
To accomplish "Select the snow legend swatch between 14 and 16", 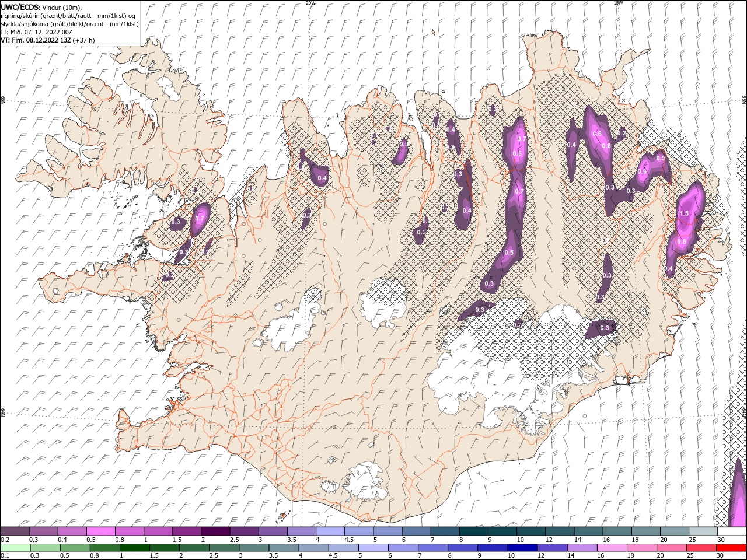I will coord(589,531).
